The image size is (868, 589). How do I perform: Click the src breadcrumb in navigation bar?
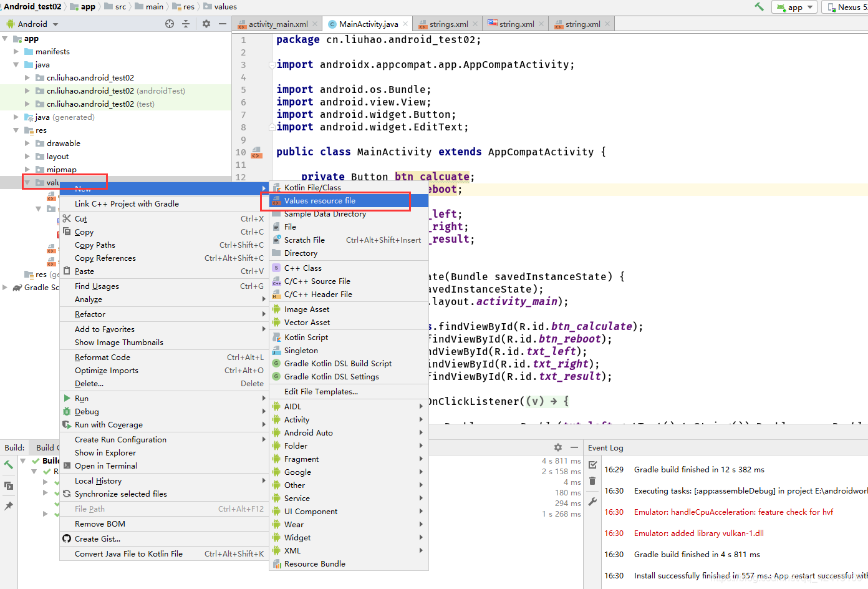(115, 7)
